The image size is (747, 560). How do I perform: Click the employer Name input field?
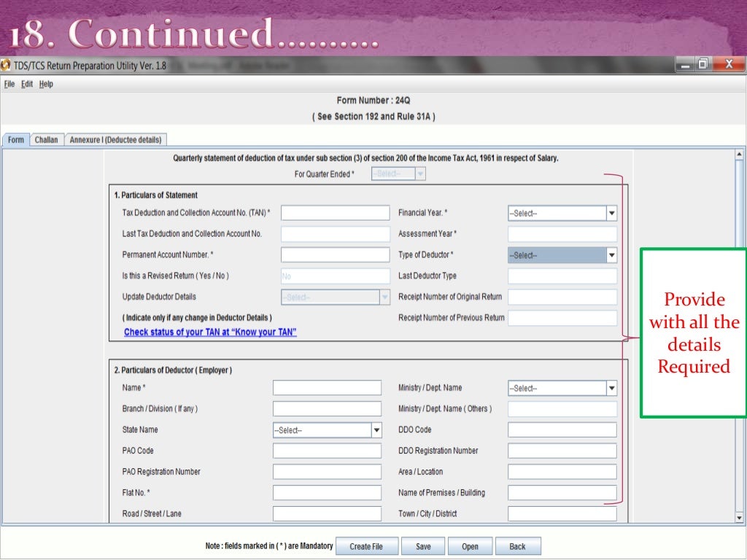(x=328, y=388)
